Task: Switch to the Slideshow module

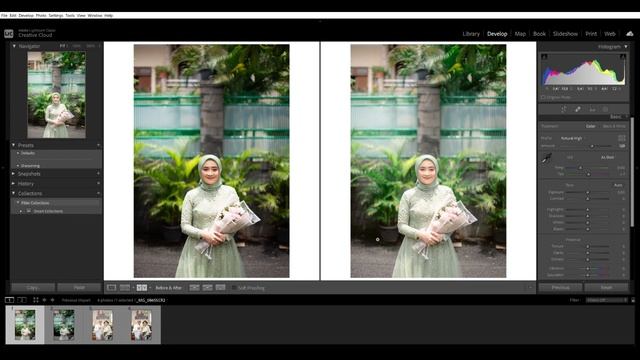Action: [x=565, y=34]
